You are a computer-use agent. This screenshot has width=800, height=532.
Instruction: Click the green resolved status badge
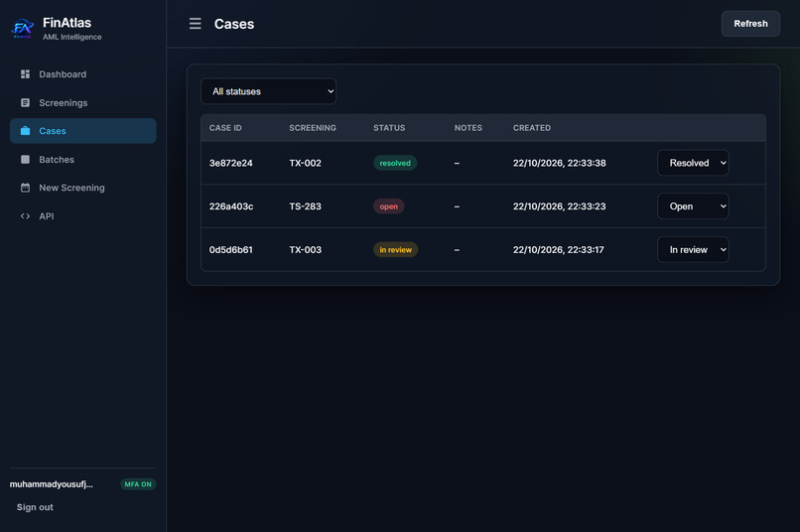tap(395, 163)
